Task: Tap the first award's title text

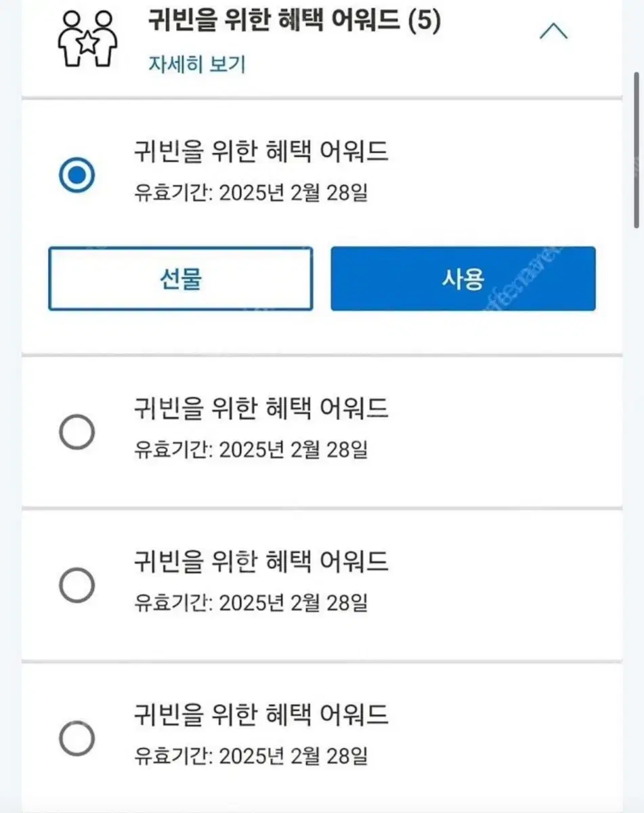Action: point(261,152)
